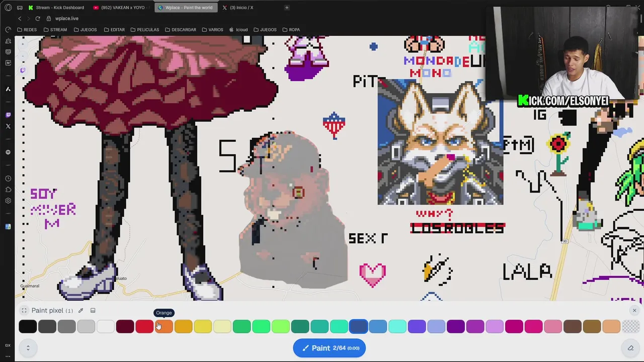
Task: Click the Twitch icon on the map
Action: click(23, 70)
